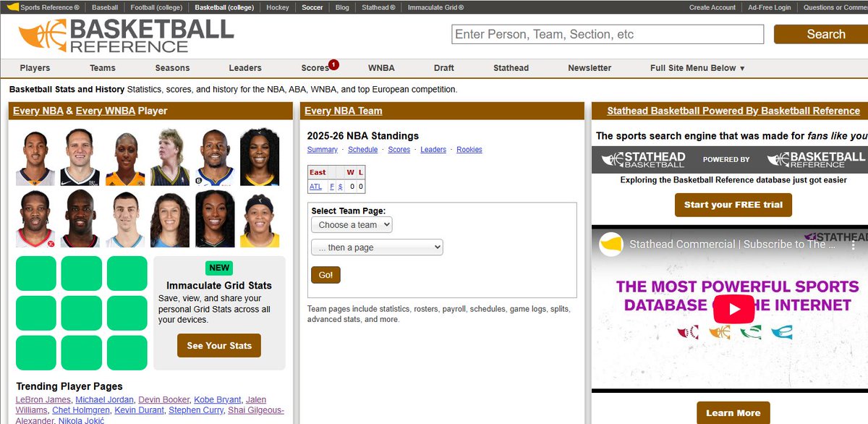
Task: Open the '... then a page' dropdown
Action: 377,247
